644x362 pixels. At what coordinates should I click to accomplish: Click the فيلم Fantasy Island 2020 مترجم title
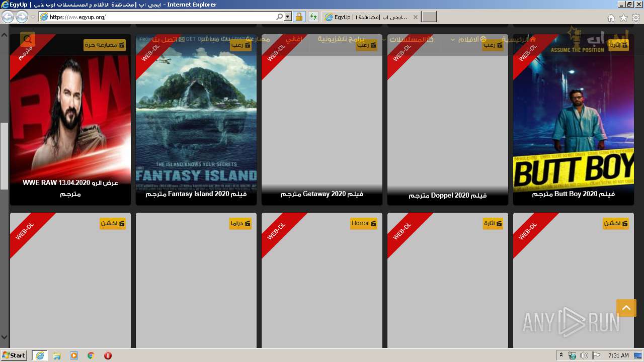click(x=196, y=194)
